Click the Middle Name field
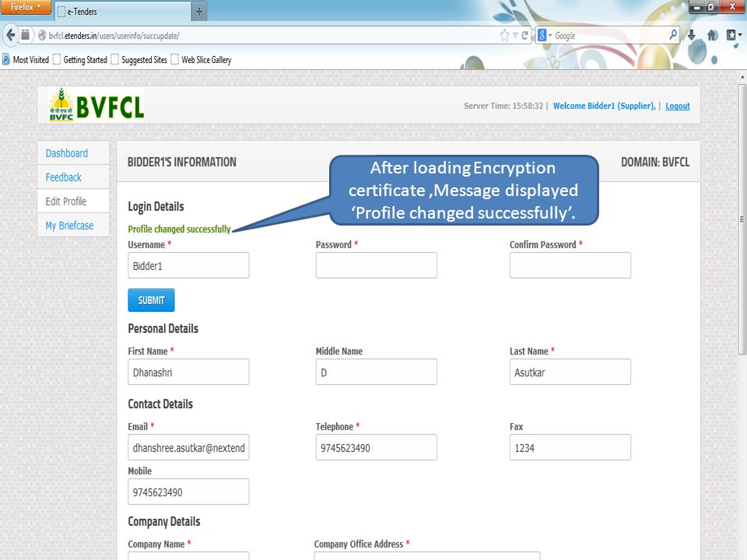This screenshot has height=560, width=747. click(x=377, y=372)
